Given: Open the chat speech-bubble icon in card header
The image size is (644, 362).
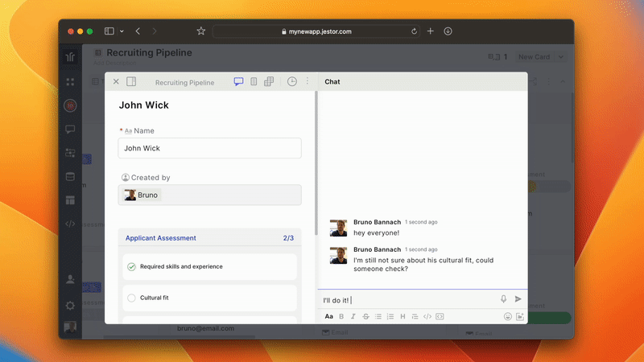Looking at the screenshot, I should 238,82.
